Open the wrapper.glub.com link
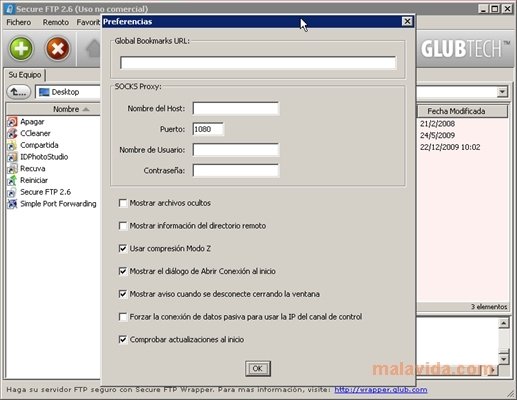The image size is (517, 400). pyautogui.click(x=381, y=389)
